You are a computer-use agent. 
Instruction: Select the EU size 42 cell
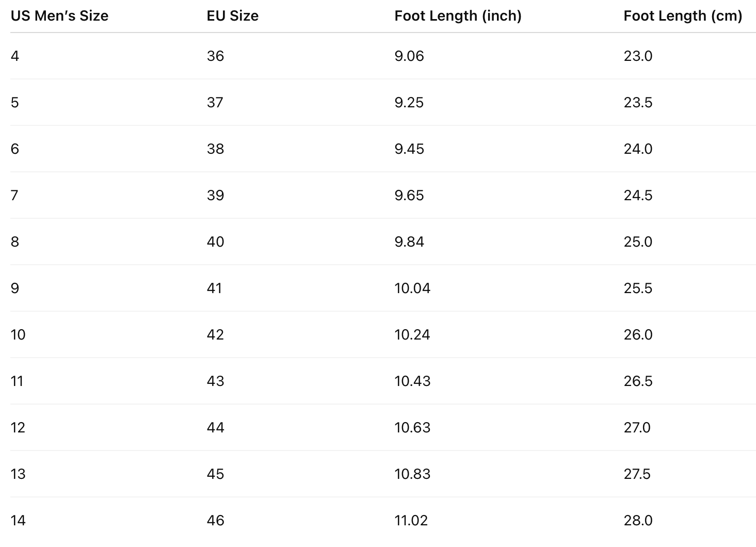215,334
